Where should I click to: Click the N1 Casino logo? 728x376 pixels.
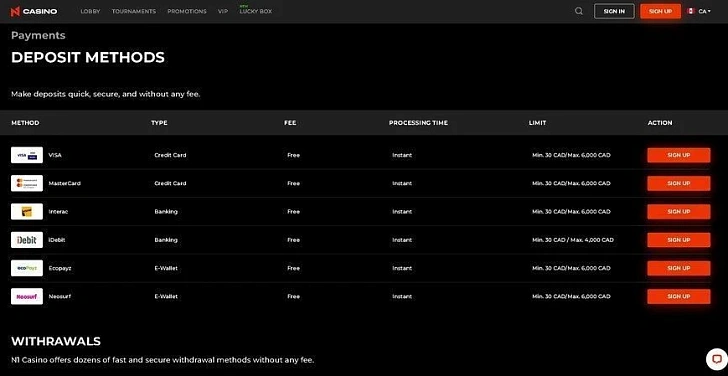34,11
